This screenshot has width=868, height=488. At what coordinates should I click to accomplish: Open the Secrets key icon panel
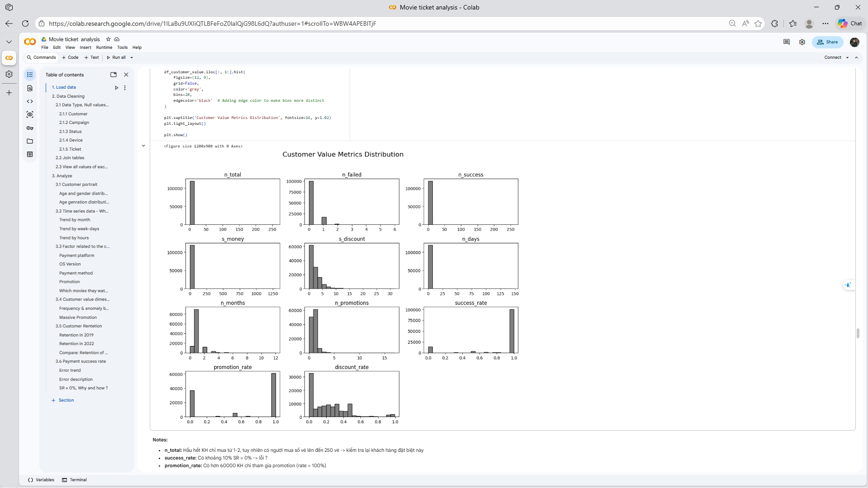pos(30,128)
